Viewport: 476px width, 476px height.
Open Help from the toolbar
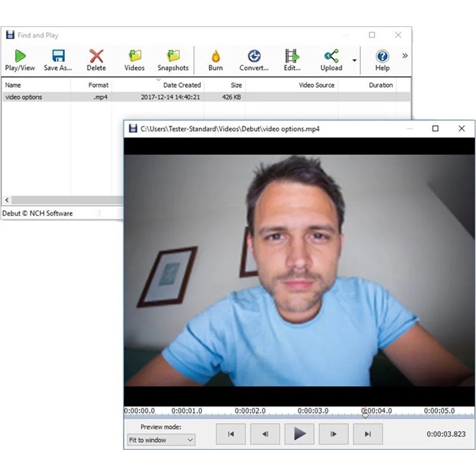(382, 60)
